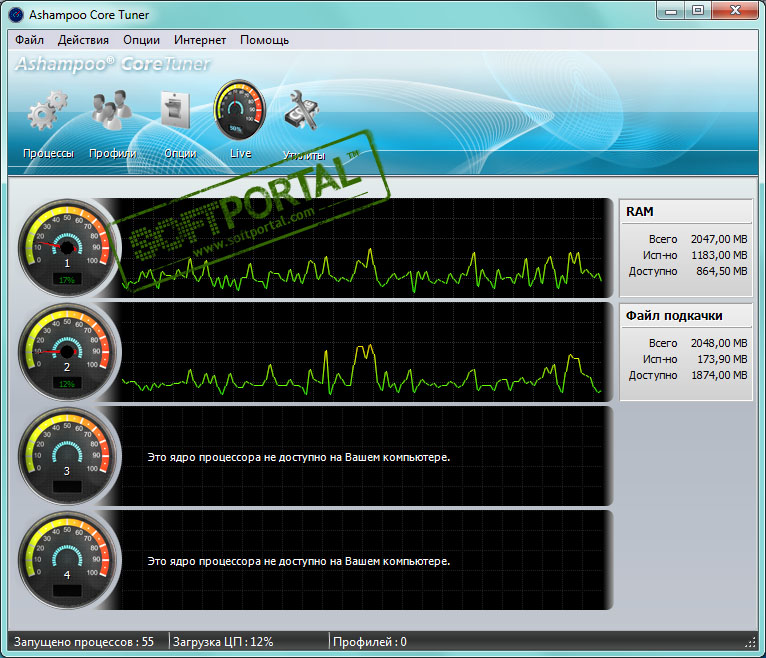Click the core 4 unavailable message
The width and height of the screenshot is (766, 658).
(298, 561)
